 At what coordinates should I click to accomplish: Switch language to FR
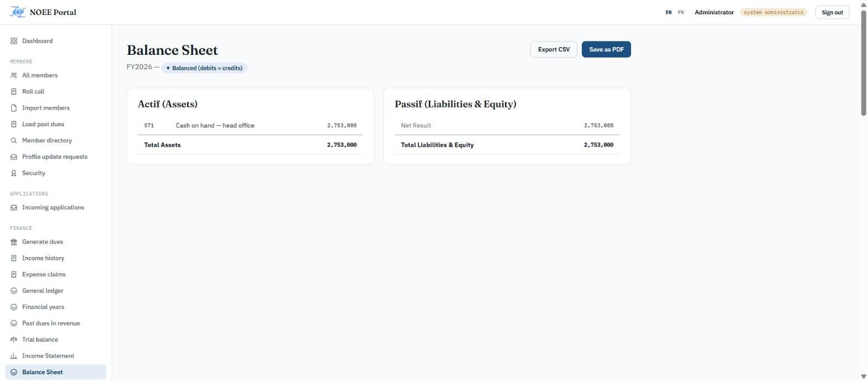click(x=681, y=12)
